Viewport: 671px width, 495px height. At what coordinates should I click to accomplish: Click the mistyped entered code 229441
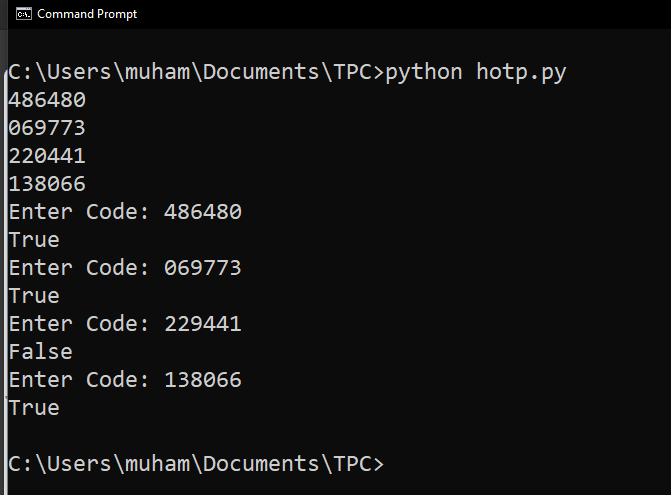[202, 324]
